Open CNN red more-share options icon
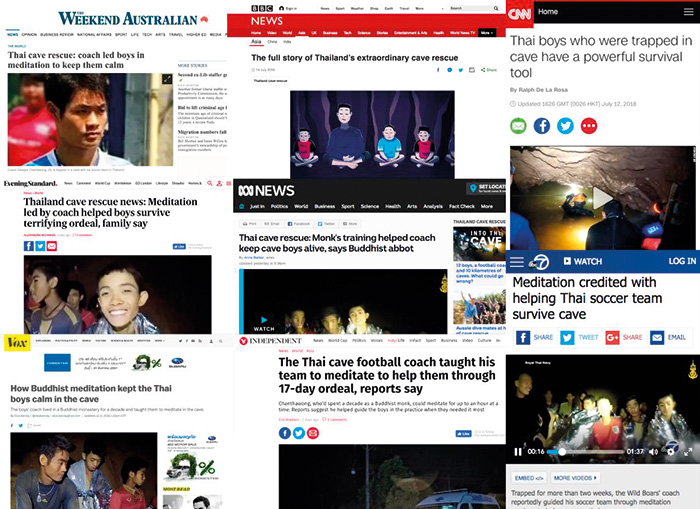700x509 pixels. 589,126
